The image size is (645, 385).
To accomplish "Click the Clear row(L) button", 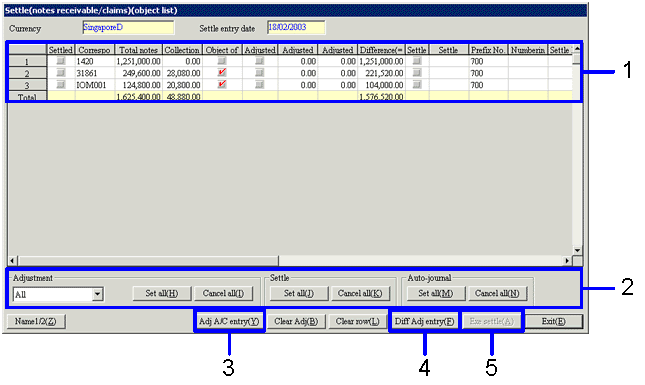I will point(357,322).
